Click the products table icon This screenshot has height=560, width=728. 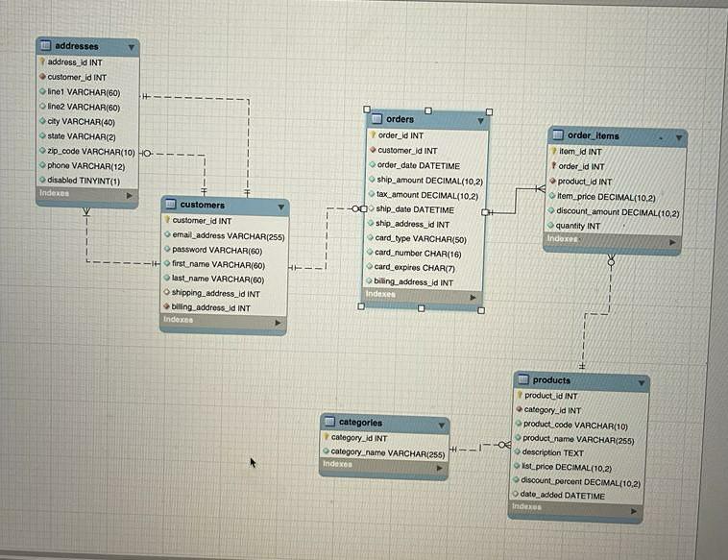point(523,379)
